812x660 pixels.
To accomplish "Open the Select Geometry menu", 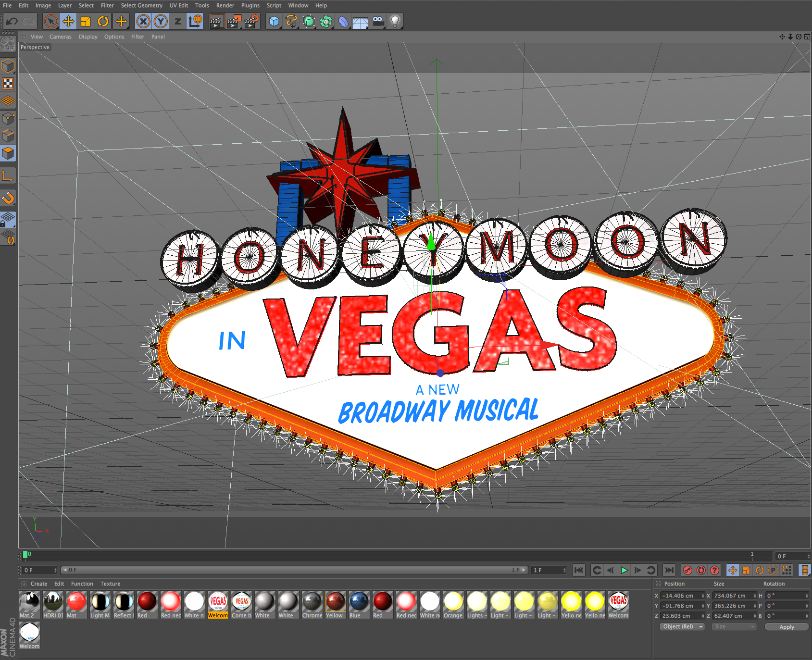I will coord(142,5).
